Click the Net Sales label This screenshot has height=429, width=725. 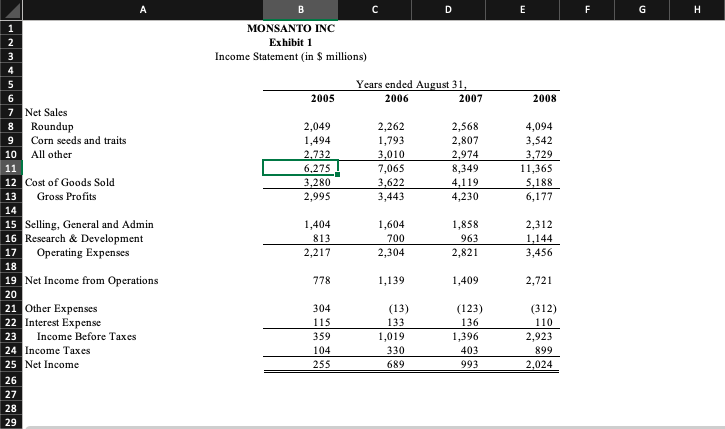(46, 112)
